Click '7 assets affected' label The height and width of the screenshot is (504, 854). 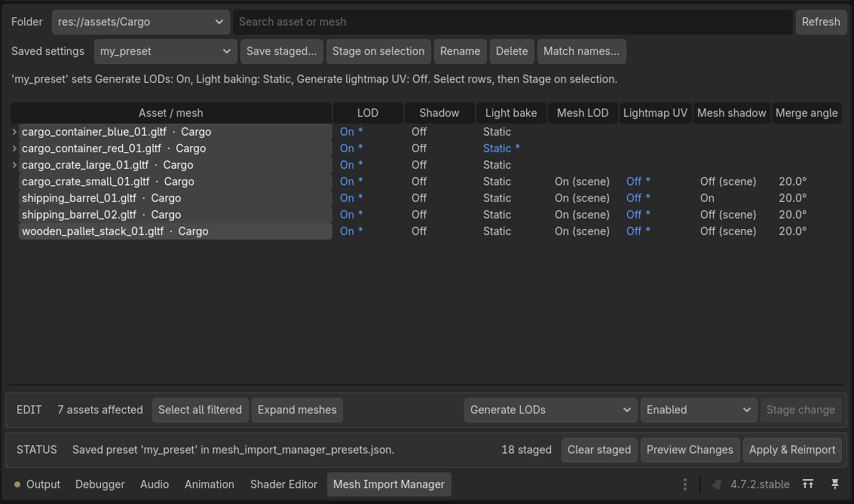(100, 410)
